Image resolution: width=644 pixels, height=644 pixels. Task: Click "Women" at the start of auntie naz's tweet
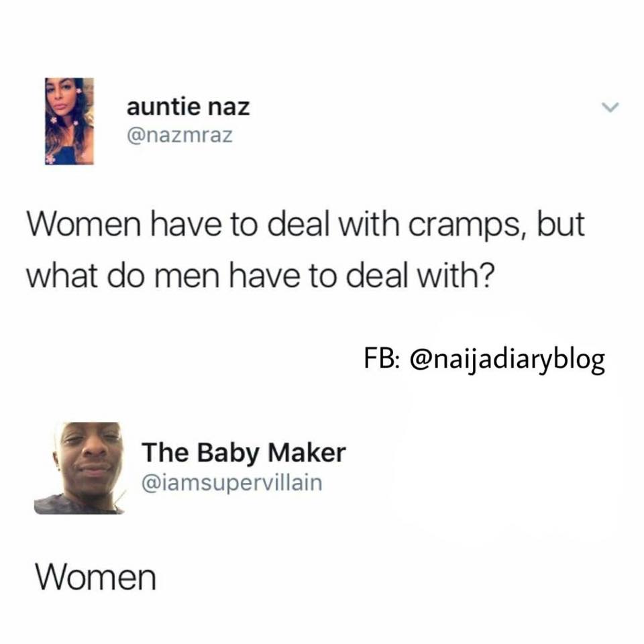pyautogui.click(x=84, y=225)
